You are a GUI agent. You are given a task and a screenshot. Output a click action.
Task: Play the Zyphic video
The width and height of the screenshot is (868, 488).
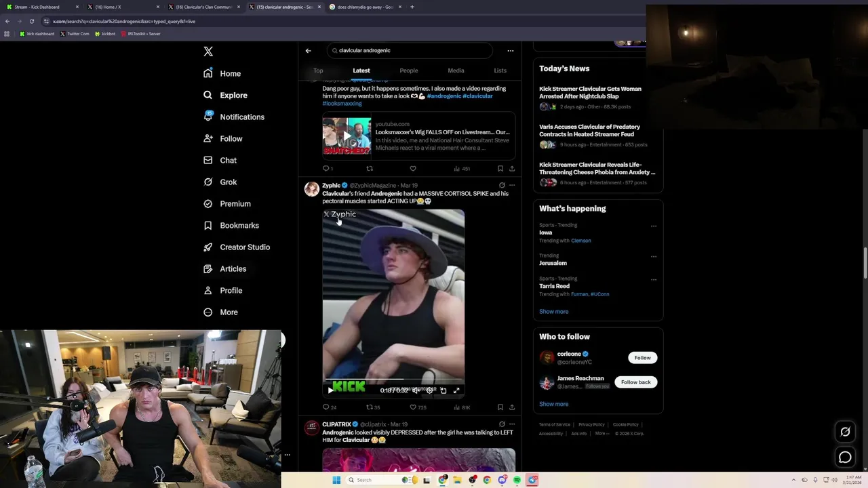point(330,390)
